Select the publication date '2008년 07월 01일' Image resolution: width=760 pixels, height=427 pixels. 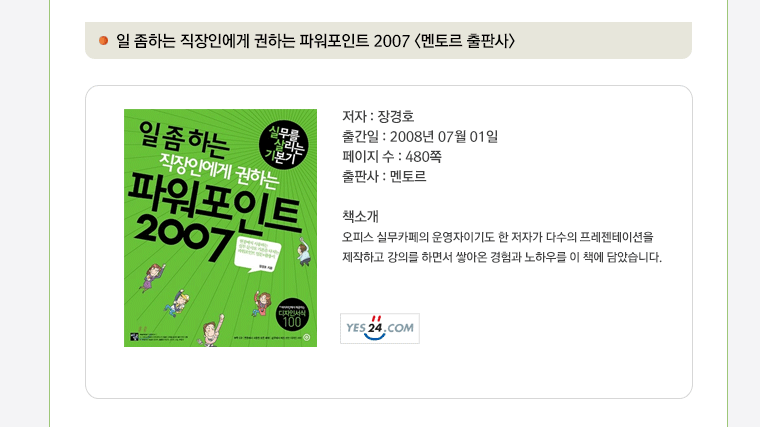(x=443, y=137)
